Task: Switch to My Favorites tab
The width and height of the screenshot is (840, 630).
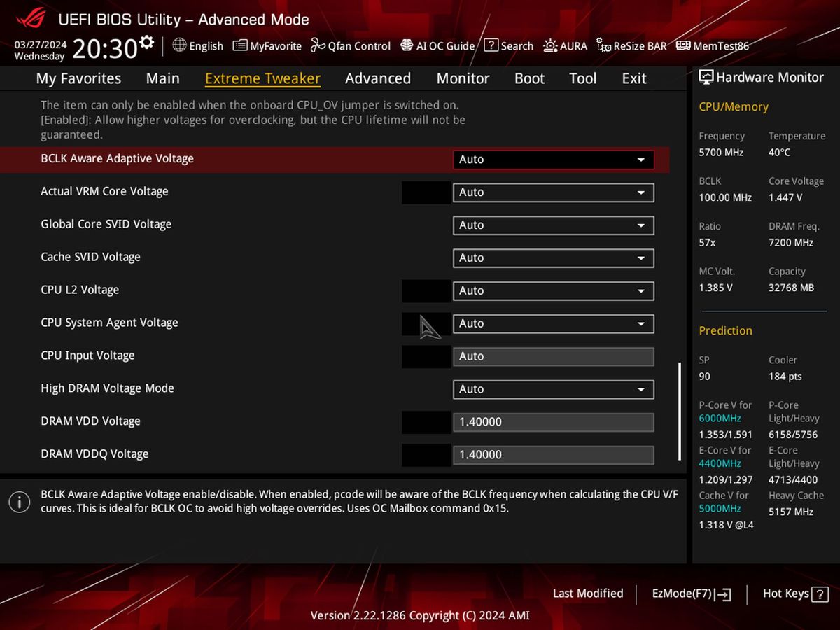Action: (x=78, y=78)
